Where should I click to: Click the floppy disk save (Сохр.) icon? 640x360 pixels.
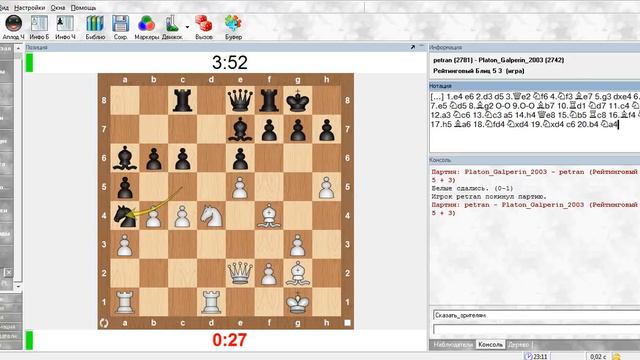pyautogui.click(x=120, y=24)
